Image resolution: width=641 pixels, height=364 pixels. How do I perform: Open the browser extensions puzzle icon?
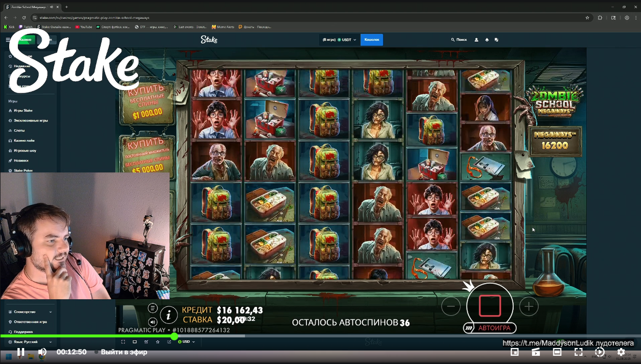coord(600,17)
